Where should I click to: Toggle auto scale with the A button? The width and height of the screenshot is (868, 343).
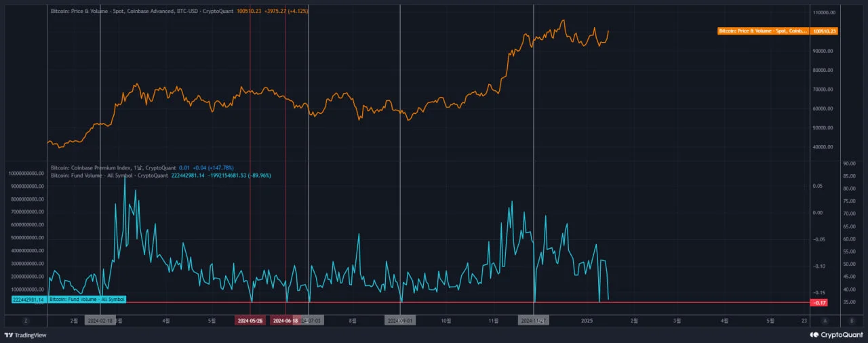[825, 321]
